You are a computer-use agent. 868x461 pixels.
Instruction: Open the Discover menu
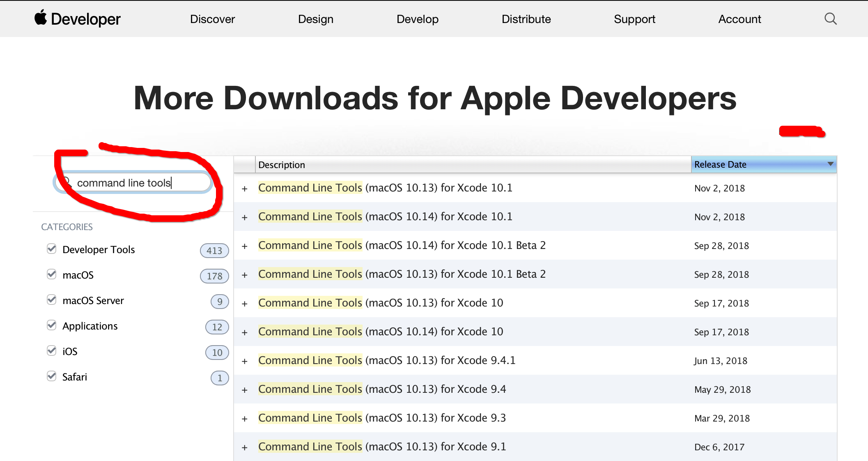[212, 19]
